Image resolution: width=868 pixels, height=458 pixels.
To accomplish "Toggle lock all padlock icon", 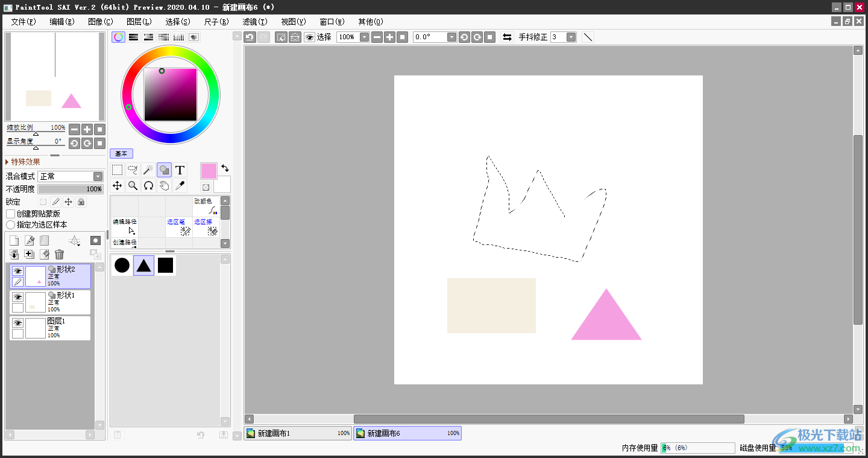I will (81, 202).
